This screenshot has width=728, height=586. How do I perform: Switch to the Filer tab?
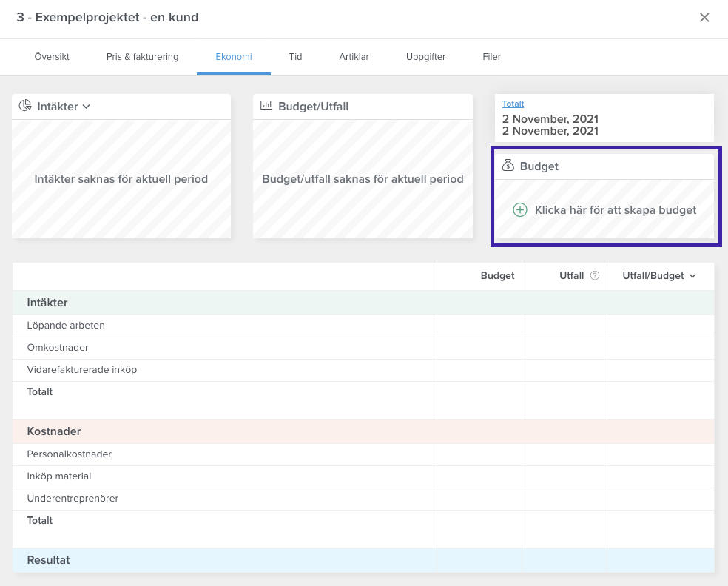point(492,57)
